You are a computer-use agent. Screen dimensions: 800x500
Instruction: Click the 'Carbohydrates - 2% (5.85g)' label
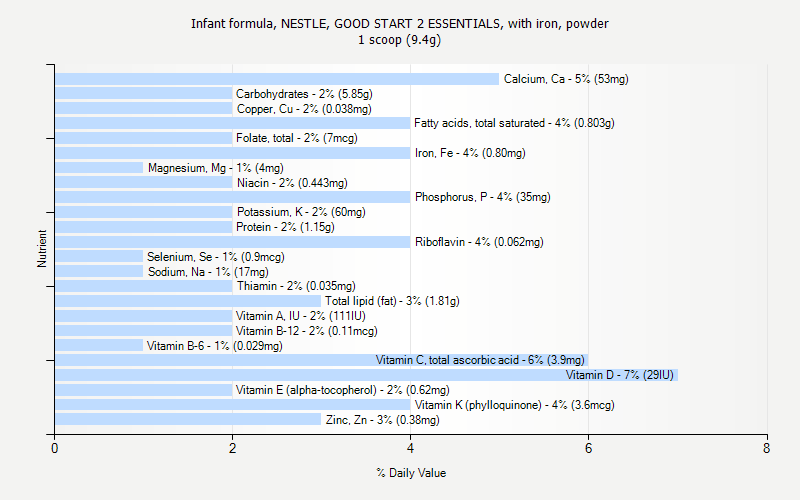coord(304,94)
